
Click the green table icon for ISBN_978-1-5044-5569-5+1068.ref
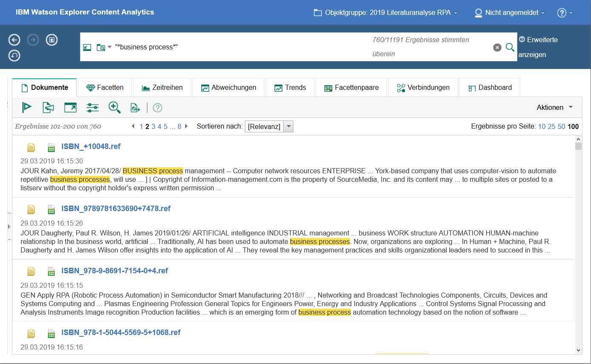51,333
